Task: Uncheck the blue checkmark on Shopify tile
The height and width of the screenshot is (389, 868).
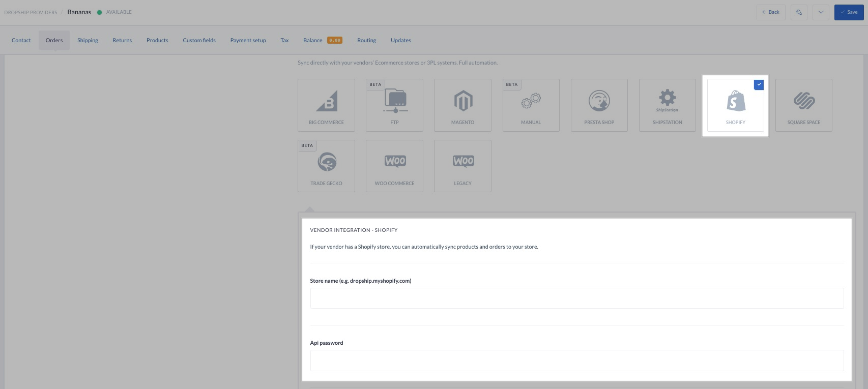Action: pyautogui.click(x=759, y=84)
